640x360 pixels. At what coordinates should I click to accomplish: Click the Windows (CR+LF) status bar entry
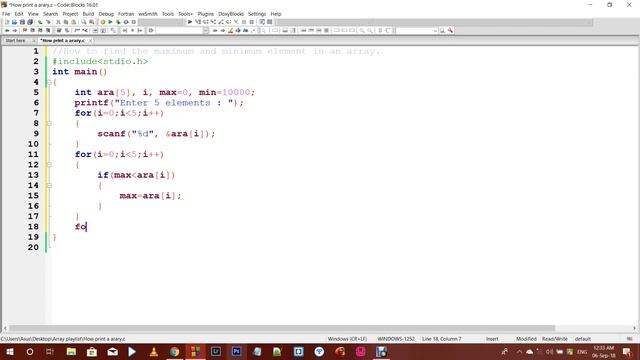point(347,339)
